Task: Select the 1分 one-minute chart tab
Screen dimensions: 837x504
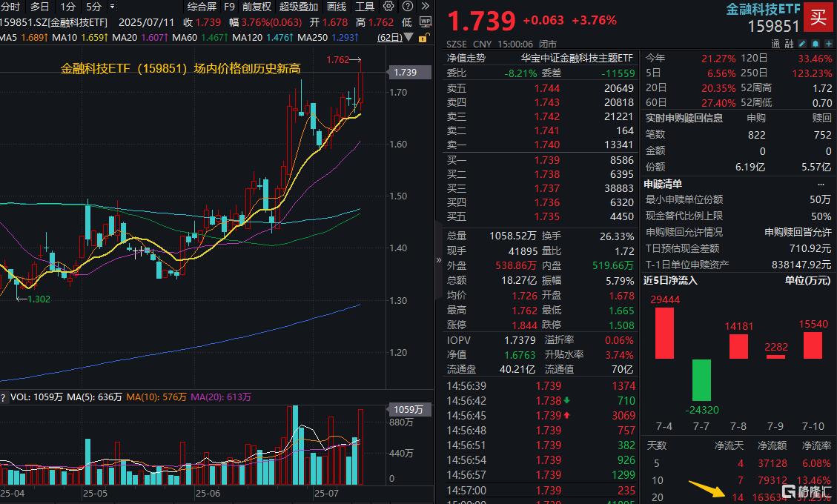Action: click(67, 7)
